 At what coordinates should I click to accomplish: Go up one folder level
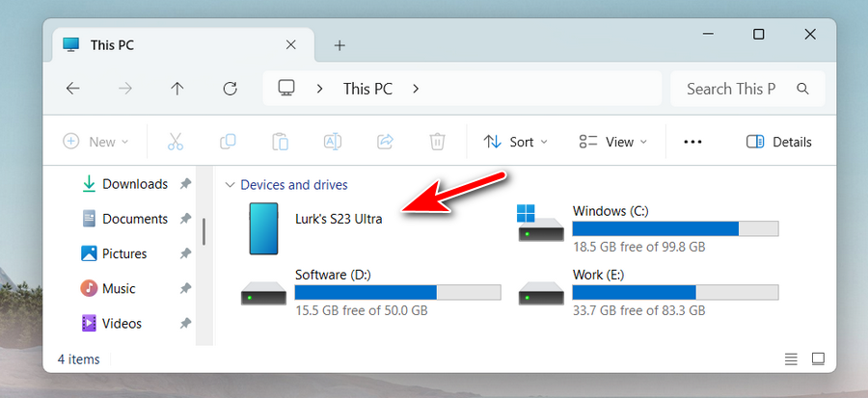point(177,89)
